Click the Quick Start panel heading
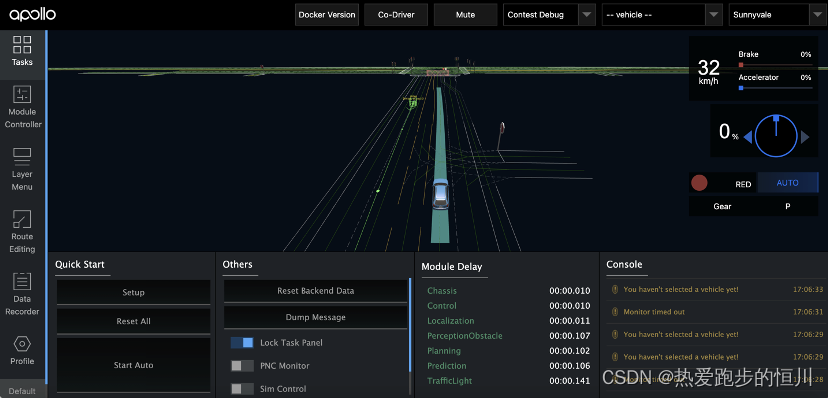Screen dimensions: 828x398 point(80,264)
